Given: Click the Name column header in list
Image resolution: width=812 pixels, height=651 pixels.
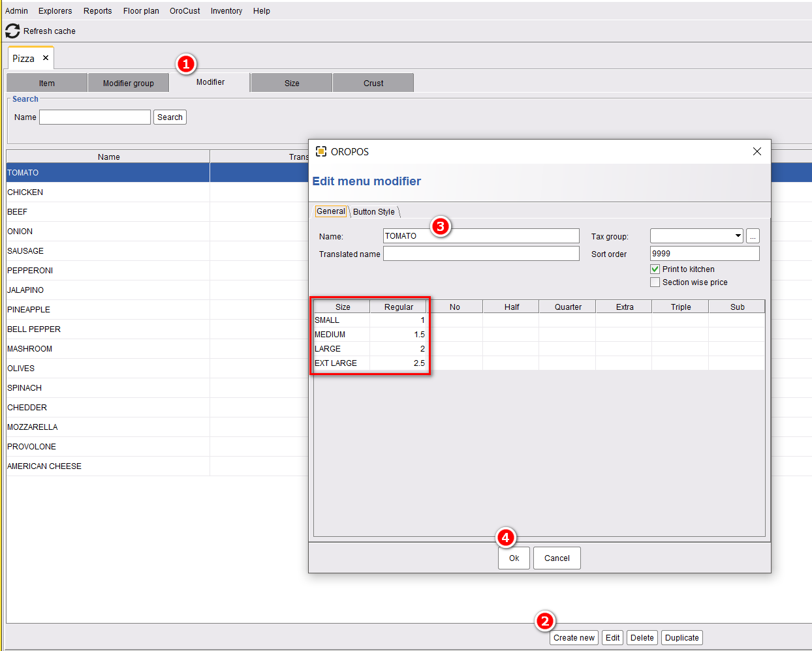Looking at the screenshot, I should click(x=108, y=157).
